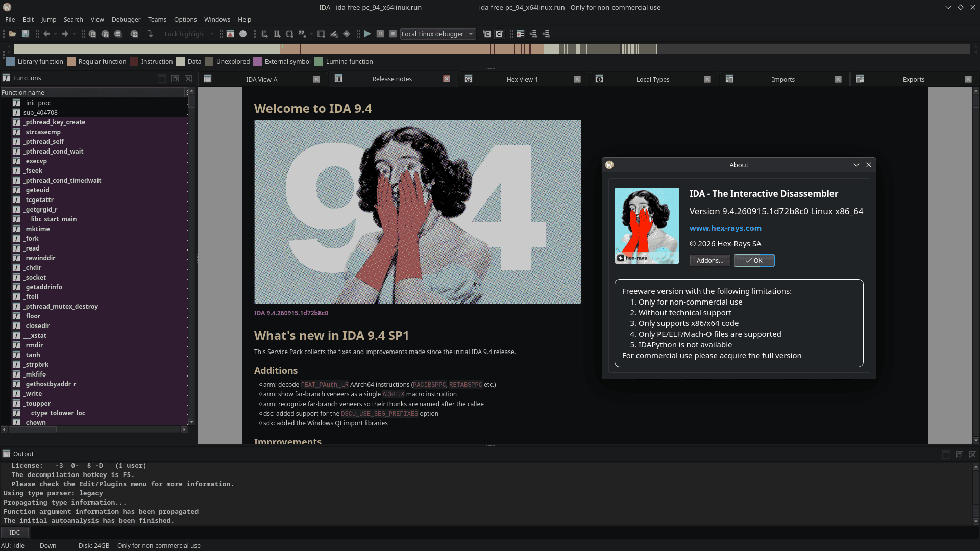This screenshot has width=980, height=551.
Task: Click the Local Types tab icon
Action: [599, 79]
